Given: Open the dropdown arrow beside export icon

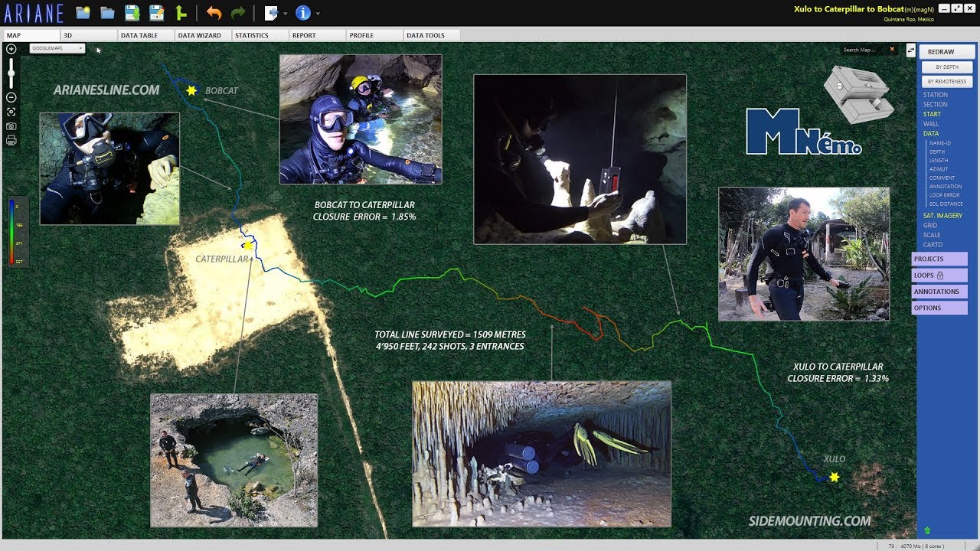Looking at the screenshot, I should click(286, 13).
